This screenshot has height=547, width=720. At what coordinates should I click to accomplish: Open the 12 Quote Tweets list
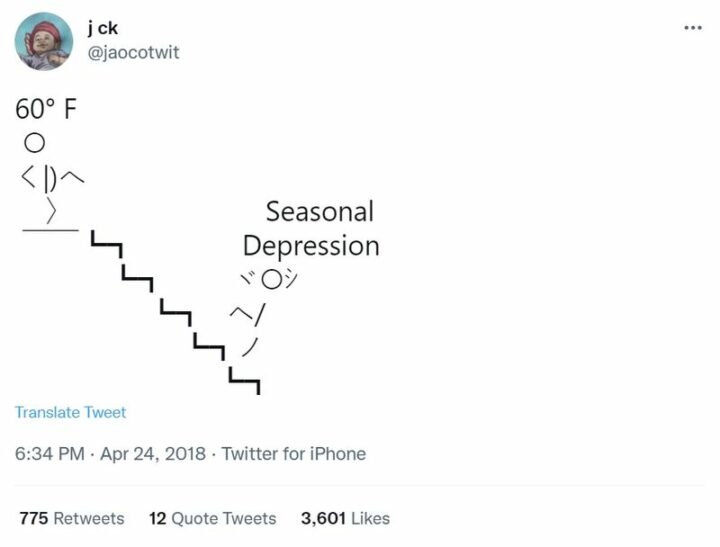click(x=212, y=518)
